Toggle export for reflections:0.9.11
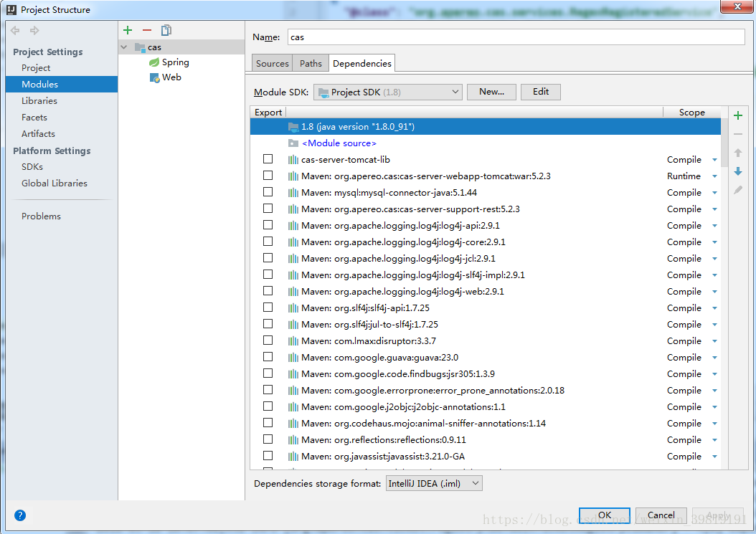The image size is (756, 534). click(x=268, y=439)
